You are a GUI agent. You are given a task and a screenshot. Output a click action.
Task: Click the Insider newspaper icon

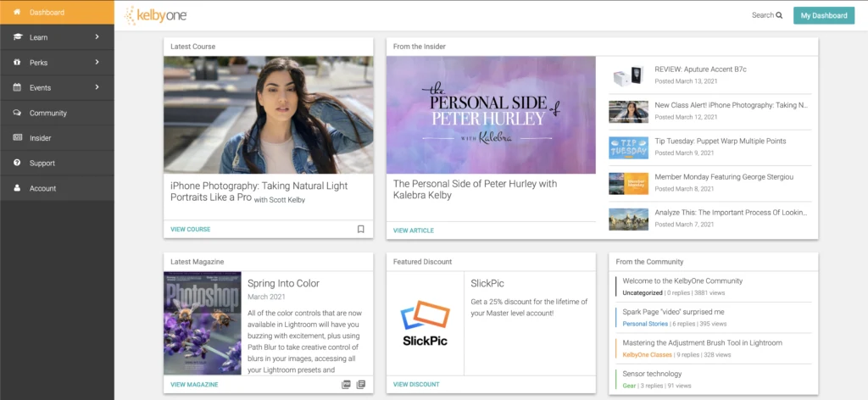click(x=17, y=138)
